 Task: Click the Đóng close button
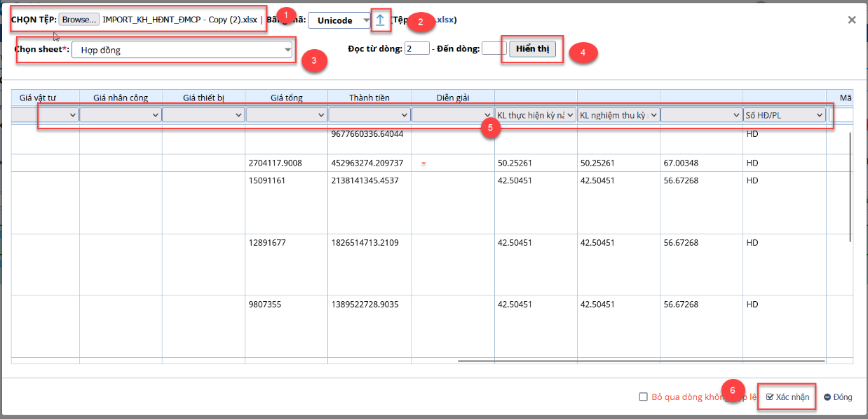[x=838, y=397]
